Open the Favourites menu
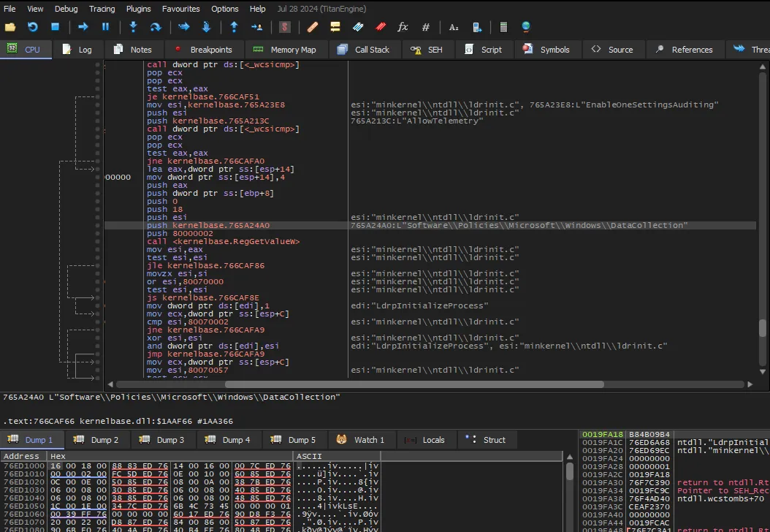The width and height of the screenshot is (770, 532). pyautogui.click(x=180, y=9)
